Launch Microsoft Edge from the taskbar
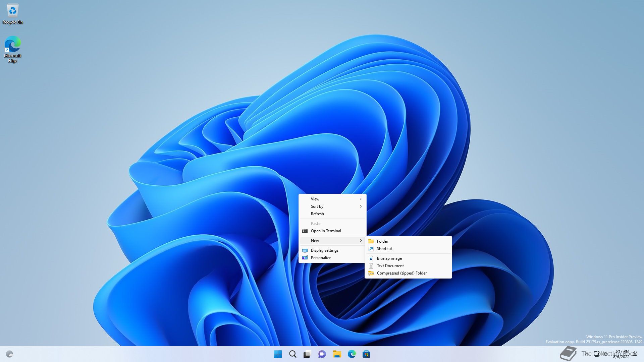Screen dimensions: 644x362 tap(352, 354)
